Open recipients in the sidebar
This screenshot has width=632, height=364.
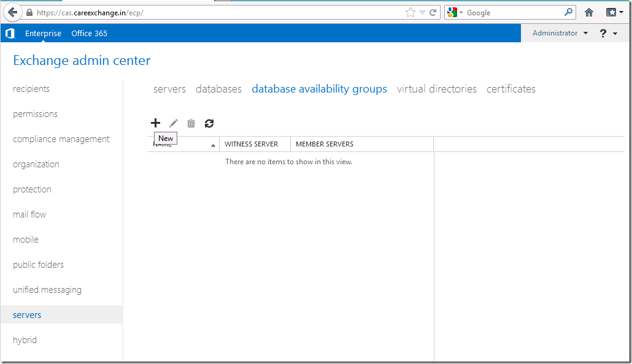[x=31, y=89]
